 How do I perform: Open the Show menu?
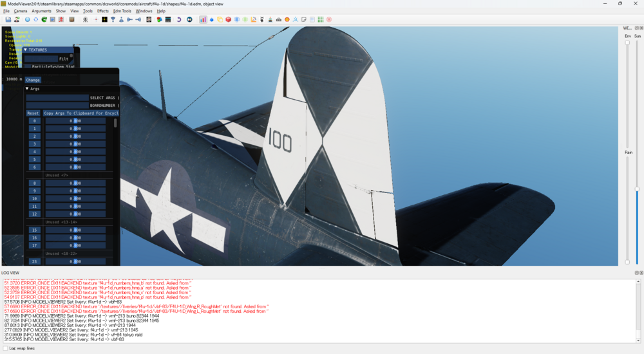[x=61, y=11]
